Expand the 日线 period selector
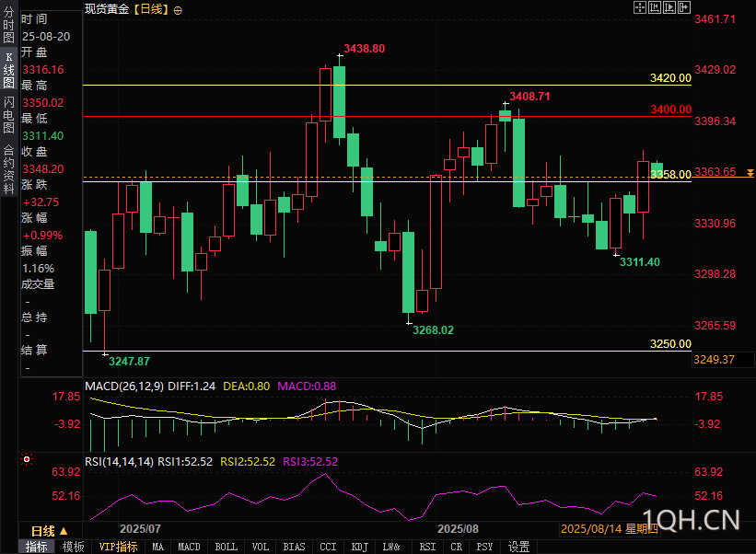756x554 pixels. pos(49,531)
